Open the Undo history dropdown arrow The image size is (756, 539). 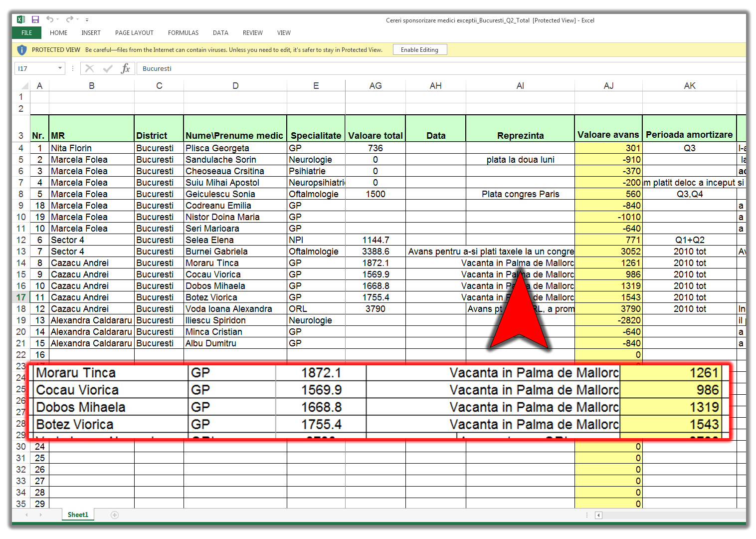[x=58, y=19]
